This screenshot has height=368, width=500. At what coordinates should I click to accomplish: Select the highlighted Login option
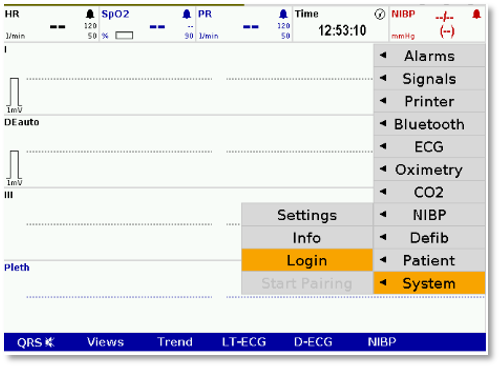(x=307, y=260)
